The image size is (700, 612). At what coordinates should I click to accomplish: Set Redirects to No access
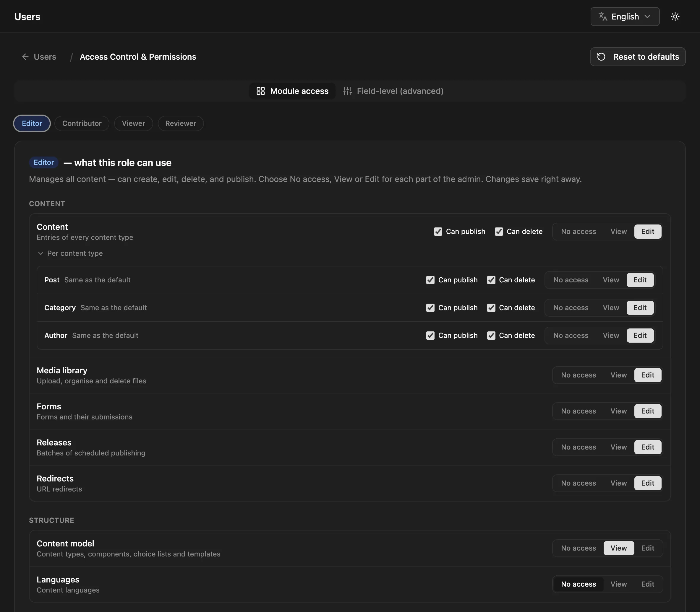click(x=578, y=483)
